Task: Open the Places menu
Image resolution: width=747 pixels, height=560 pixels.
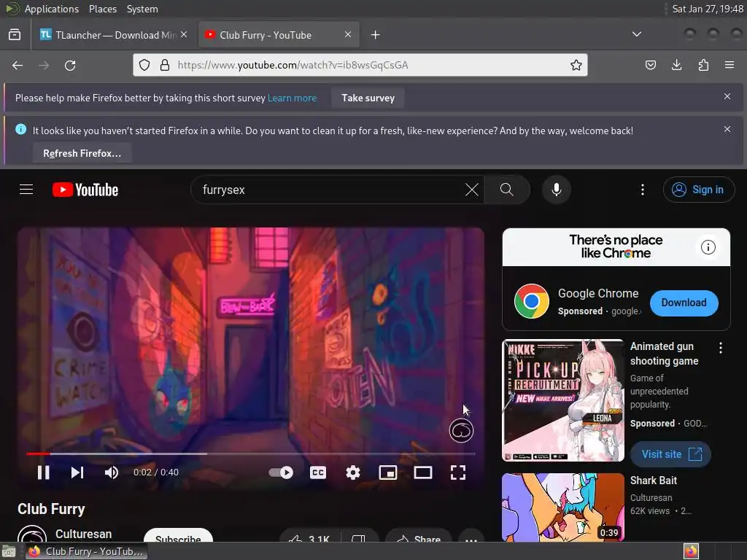Action: click(102, 9)
